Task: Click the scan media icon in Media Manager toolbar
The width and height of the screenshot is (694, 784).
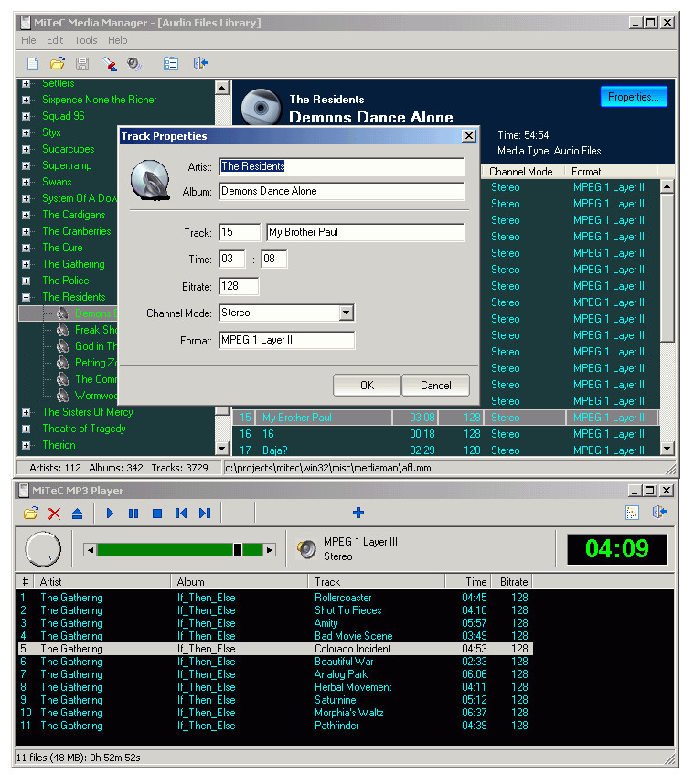Action: [x=109, y=63]
